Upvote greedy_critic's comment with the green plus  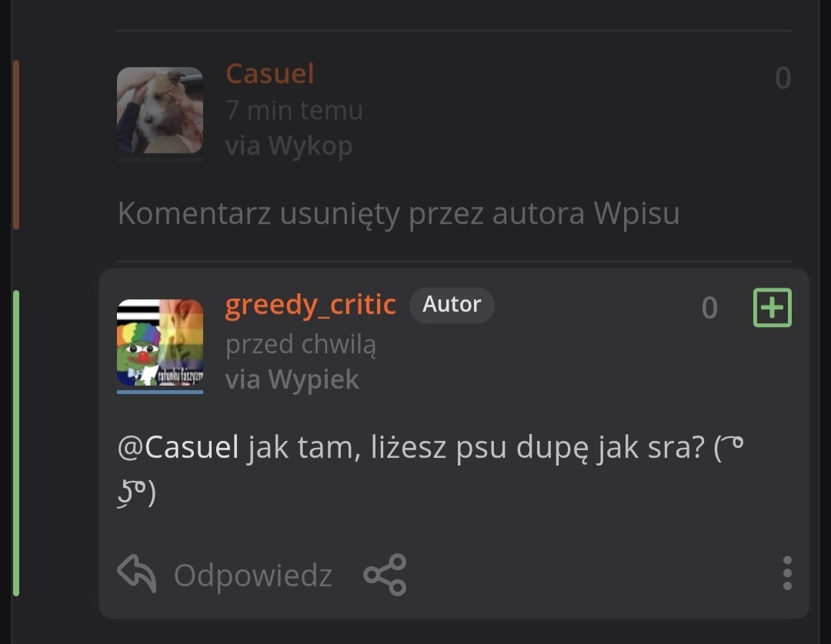[773, 308]
